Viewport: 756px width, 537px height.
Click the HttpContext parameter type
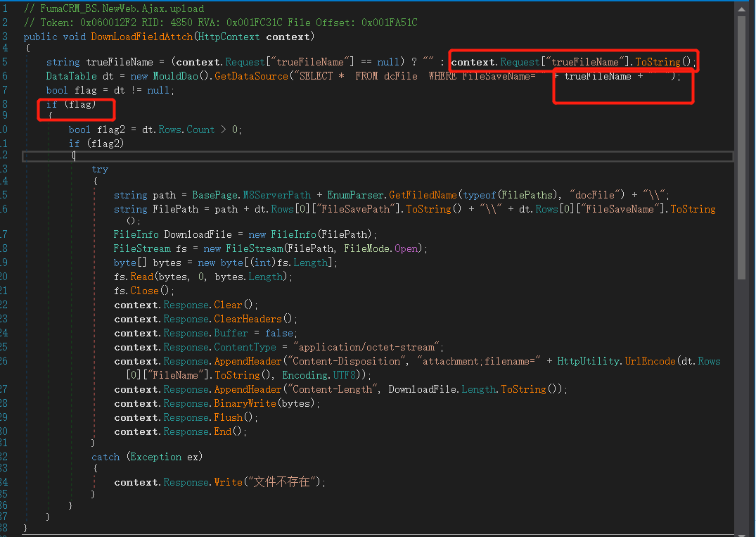(x=229, y=37)
